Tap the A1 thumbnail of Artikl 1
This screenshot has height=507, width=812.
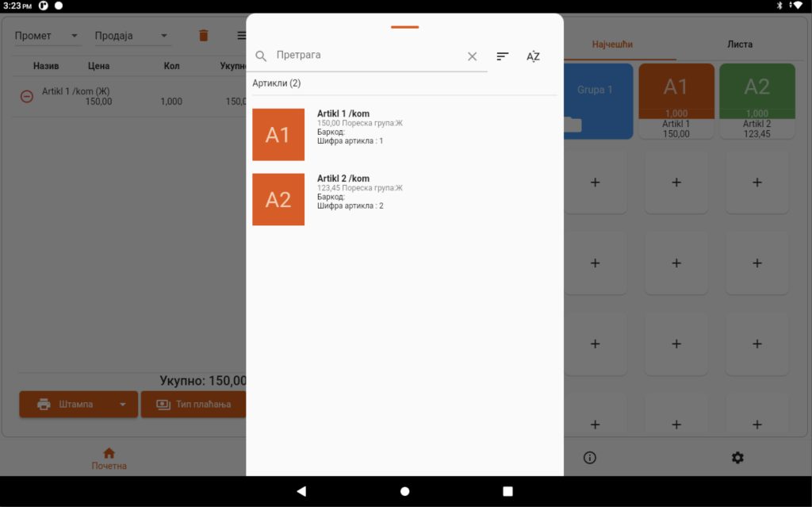[278, 134]
